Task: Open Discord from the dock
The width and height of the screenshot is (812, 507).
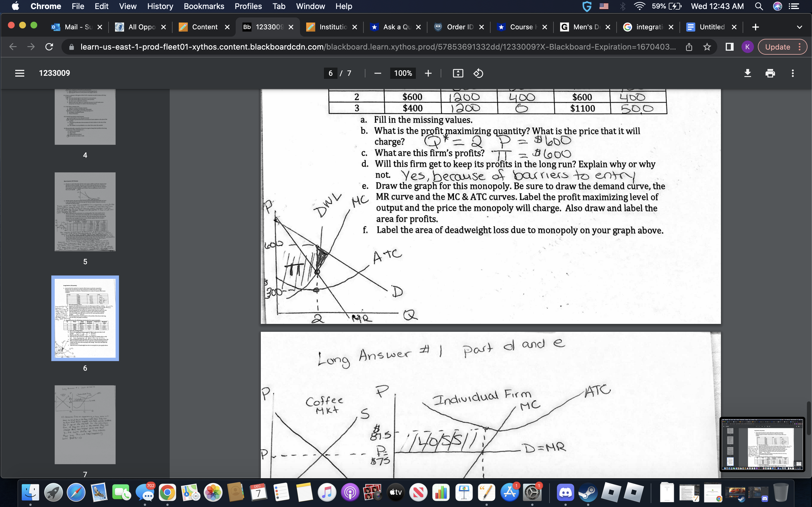Action: (565, 492)
